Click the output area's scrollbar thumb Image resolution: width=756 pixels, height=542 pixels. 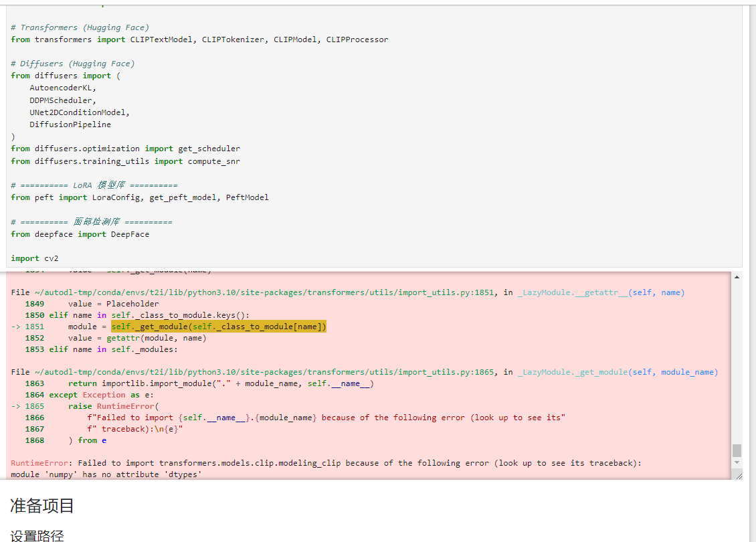click(x=737, y=450)
